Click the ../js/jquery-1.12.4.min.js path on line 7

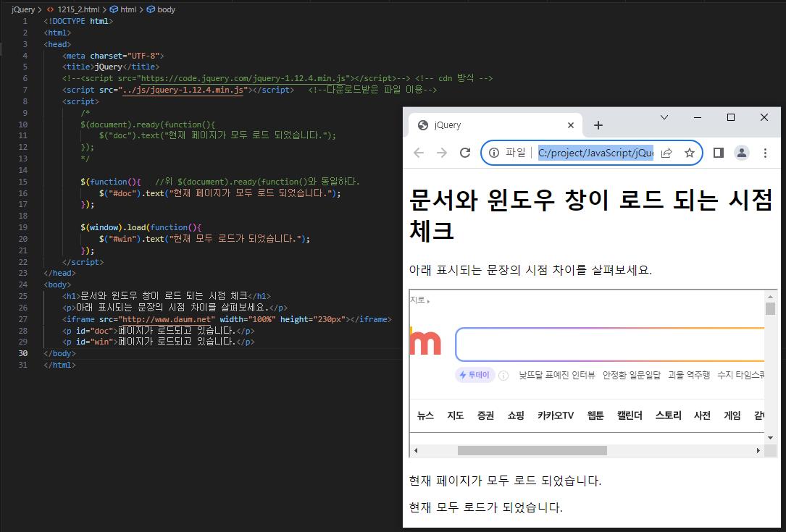pos(183,90)
